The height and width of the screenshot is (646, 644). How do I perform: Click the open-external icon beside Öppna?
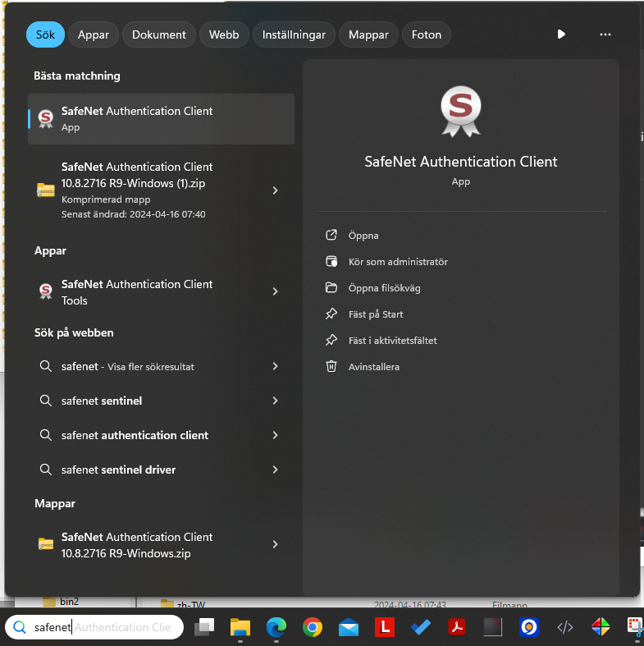pos(331,236)
